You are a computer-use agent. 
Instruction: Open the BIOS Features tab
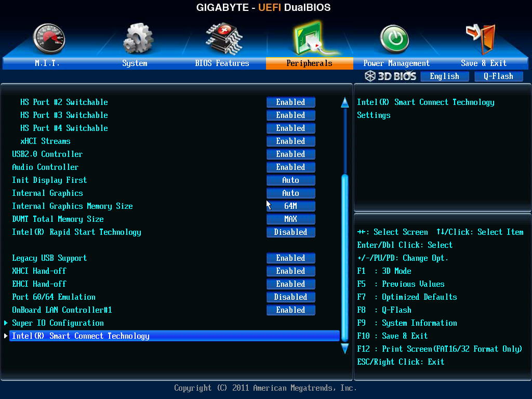pos(222,63)
